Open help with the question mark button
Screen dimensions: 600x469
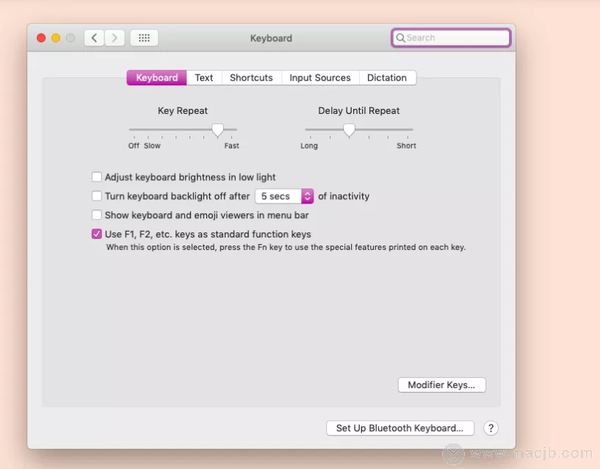click(x=491, y=428)
